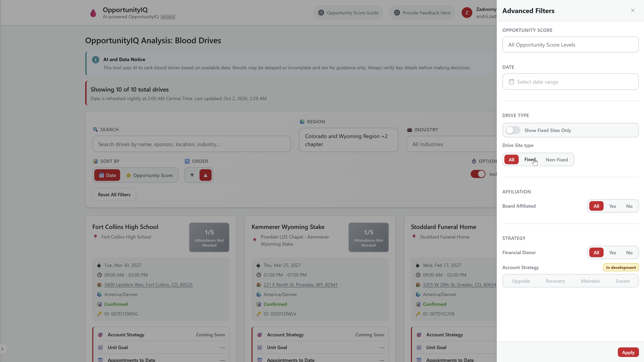
Task: Click the key icon beside ID: 007D1DW5G
Action: 99,314
